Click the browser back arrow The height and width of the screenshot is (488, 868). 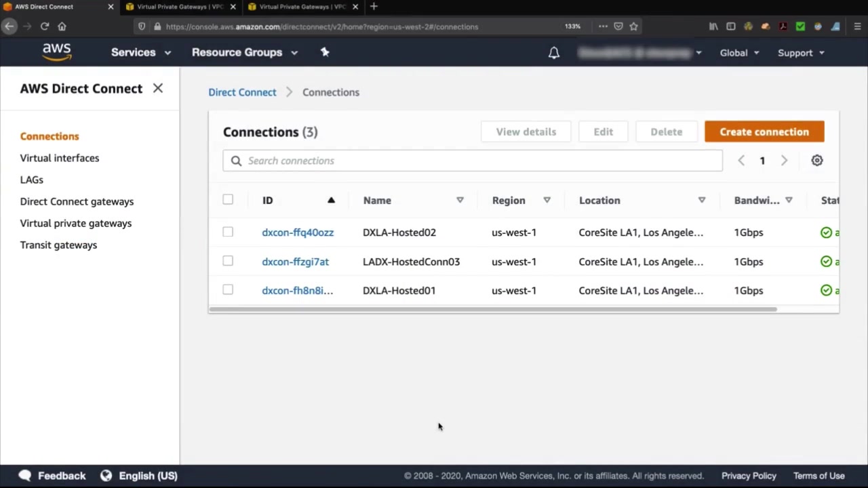tap(9, 26)
